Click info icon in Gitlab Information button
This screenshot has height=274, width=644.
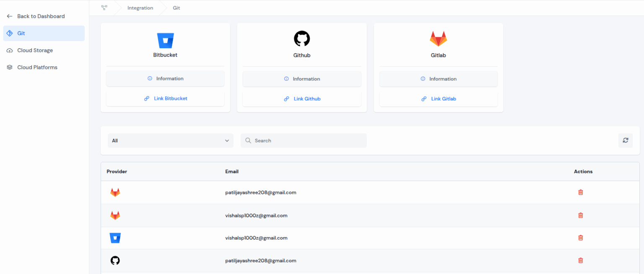(x=423, y=79)
